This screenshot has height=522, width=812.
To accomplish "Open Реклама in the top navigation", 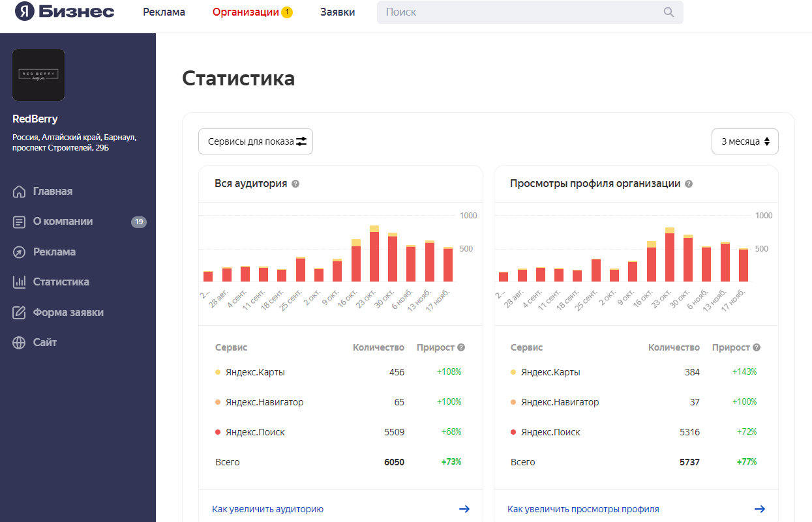I will point(164,12).
